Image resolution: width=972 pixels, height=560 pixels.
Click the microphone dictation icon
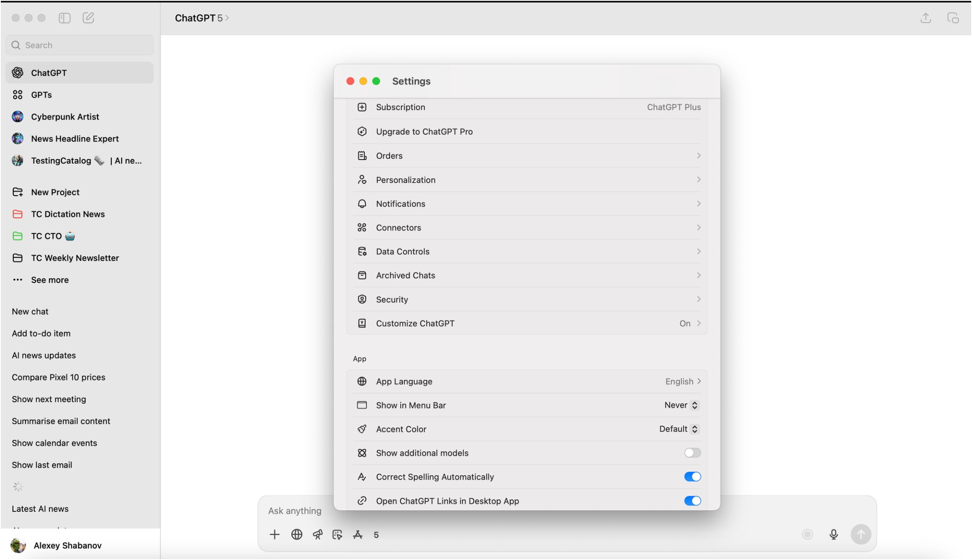[833, 534]
